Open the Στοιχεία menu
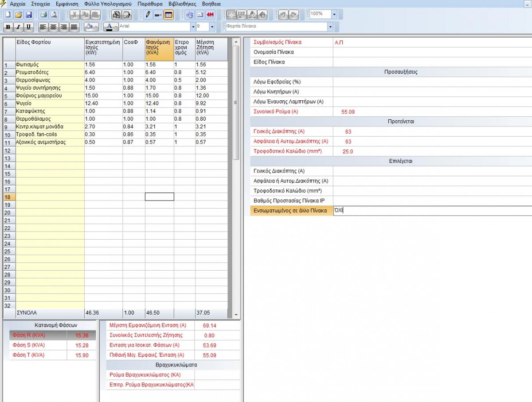The height and width of the screenshot is (402, 532). [x=40, y=4]
